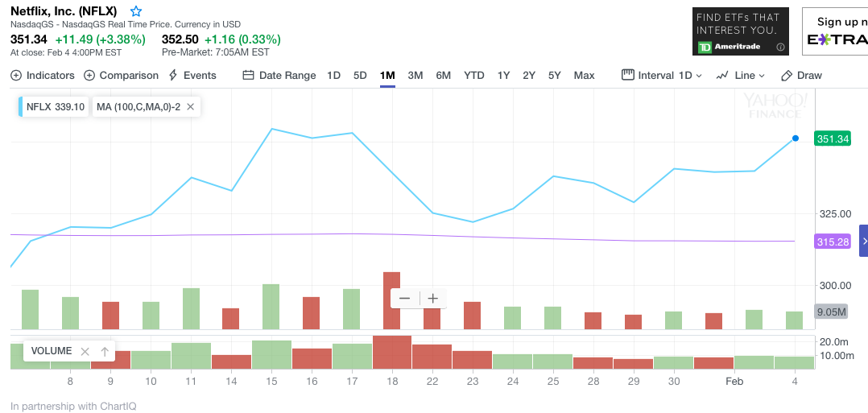Expand the right side panel chevron

(864, 241)
